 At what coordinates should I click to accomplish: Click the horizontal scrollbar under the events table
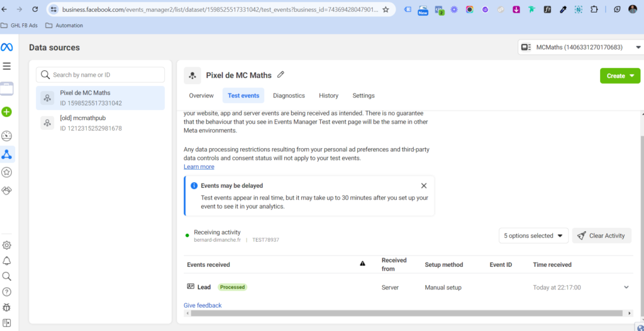click(x=407, y=313)
